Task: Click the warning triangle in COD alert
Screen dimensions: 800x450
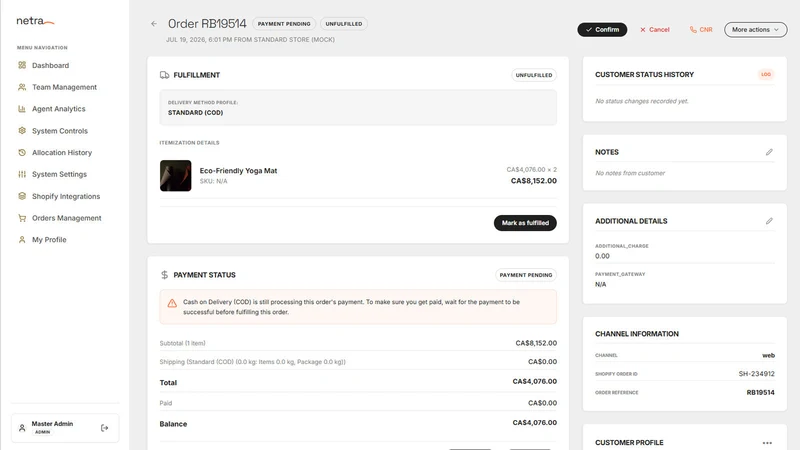Action: pos(172,303)
